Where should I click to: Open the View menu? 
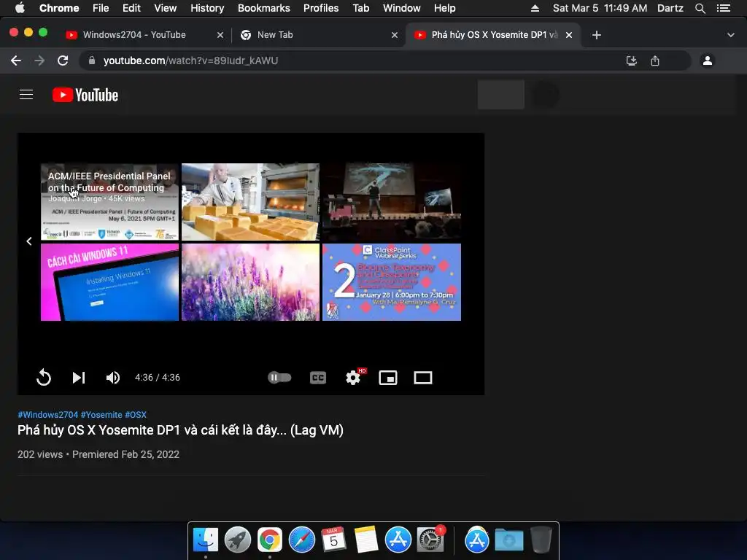click(x=166, y=8)
